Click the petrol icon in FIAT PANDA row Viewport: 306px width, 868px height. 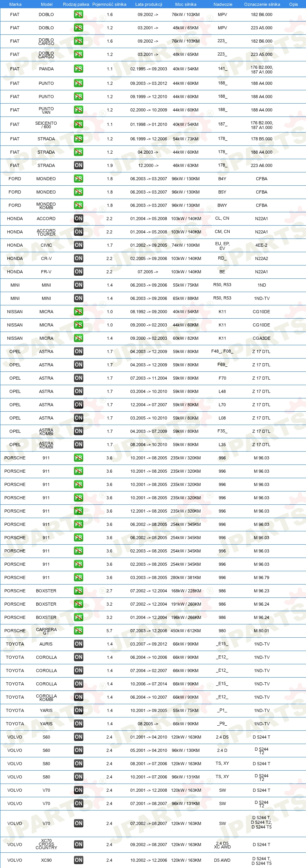click(78, 69)
